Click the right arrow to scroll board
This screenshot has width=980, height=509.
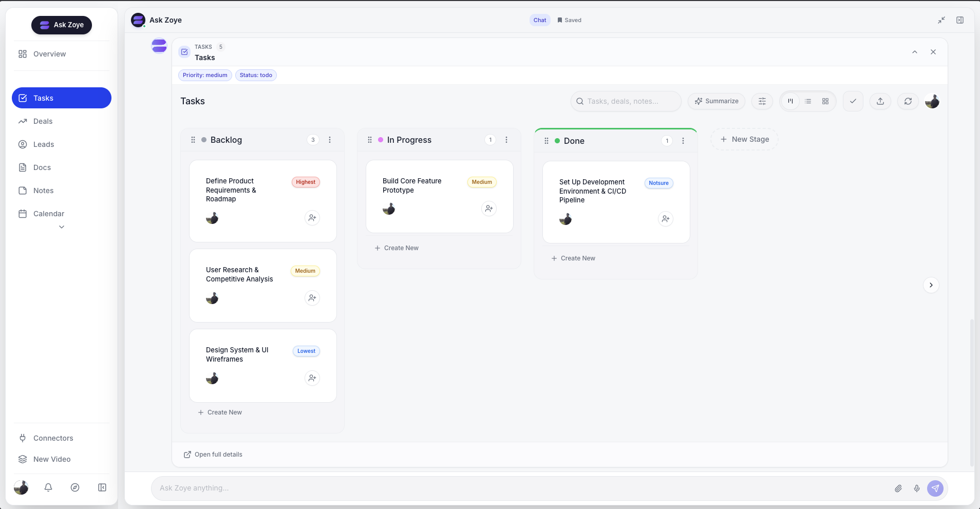click(x=931, y=285)
